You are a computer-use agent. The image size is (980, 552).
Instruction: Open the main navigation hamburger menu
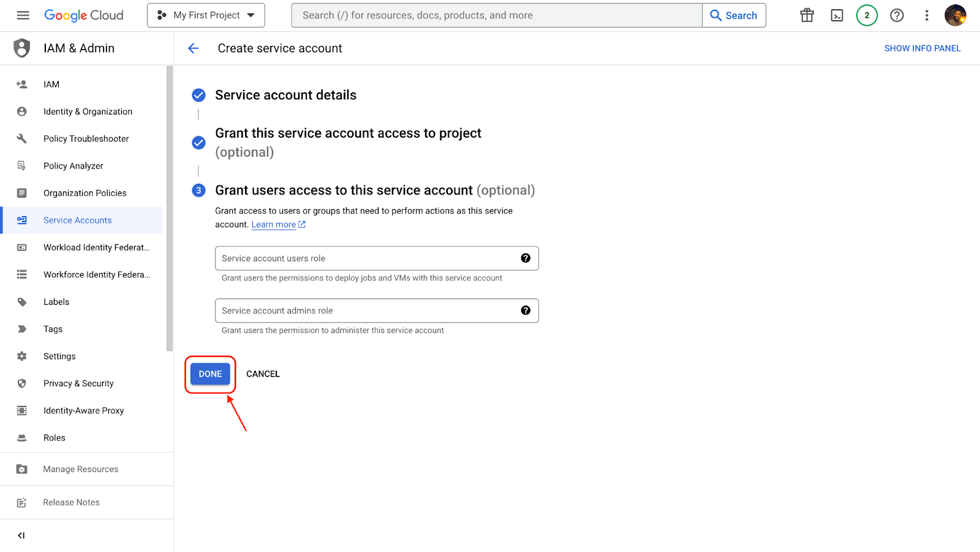pyautogui.click(x=23, y=15)
